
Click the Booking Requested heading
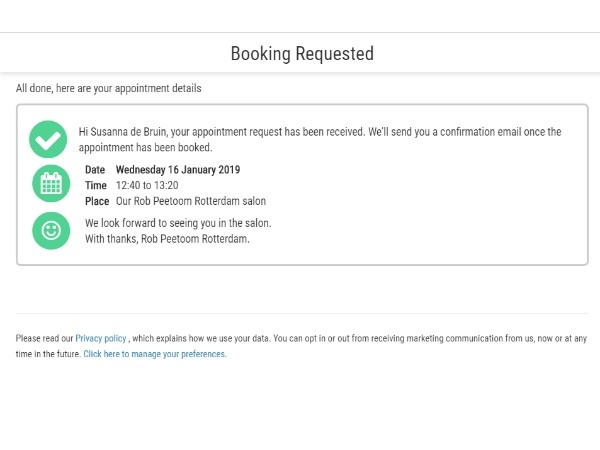(x=302, y=54)
